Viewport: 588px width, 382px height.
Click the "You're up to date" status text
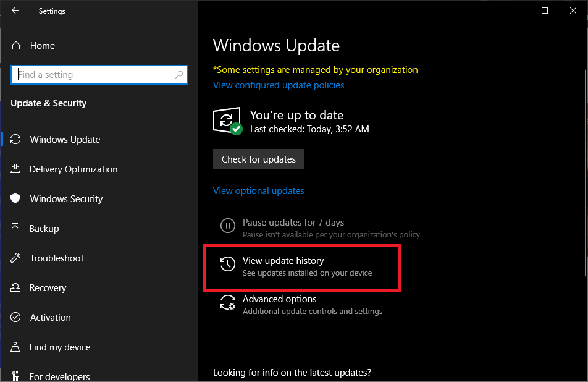[296, 115]
